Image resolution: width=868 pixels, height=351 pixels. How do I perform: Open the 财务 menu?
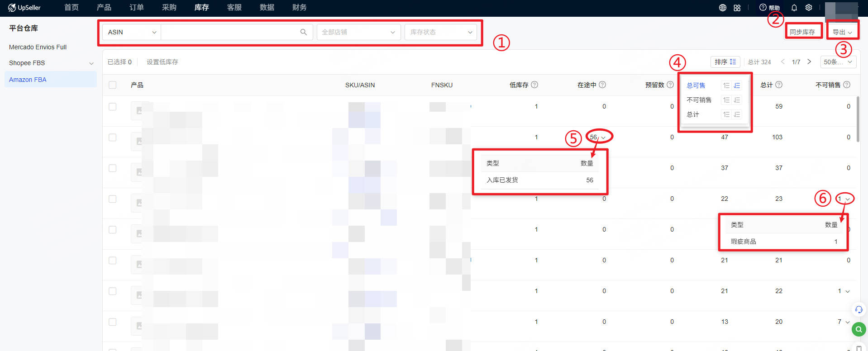pyautogui.click(x=300, y=8)
